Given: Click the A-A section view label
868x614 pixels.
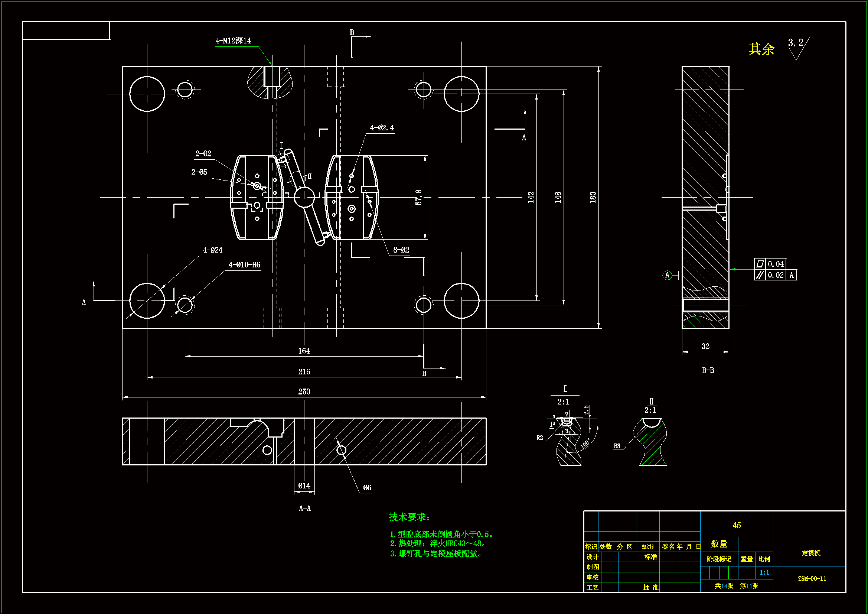Looking at the screenshot, I should 305,509.
